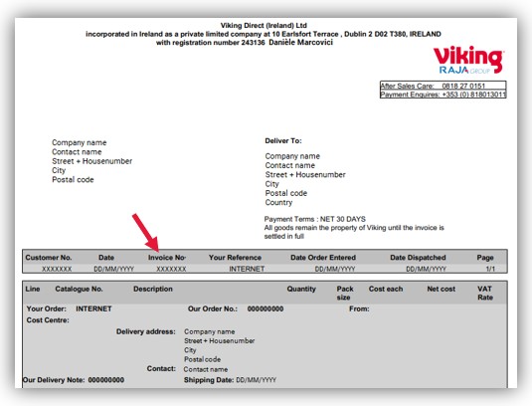This screenshot has height=406, width=532.
Task: Click the 'VAT Rate' column header
Action: pos(485,293)
